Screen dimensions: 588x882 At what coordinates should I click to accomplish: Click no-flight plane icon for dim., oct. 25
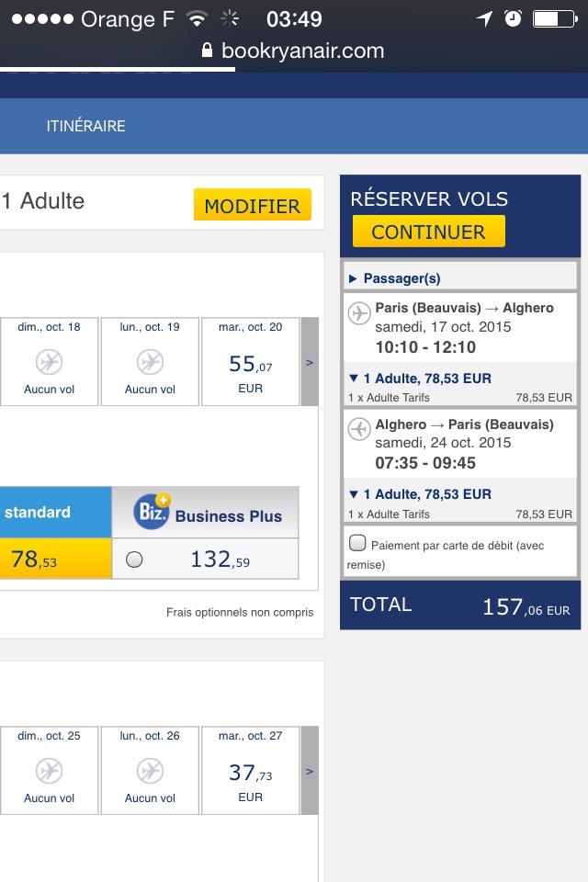pos(49,771)
